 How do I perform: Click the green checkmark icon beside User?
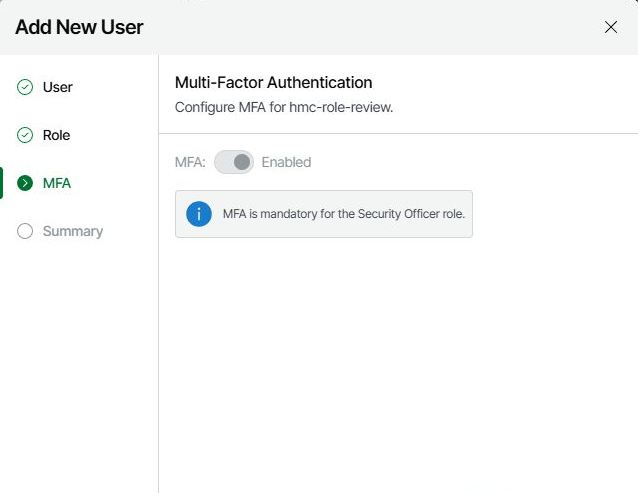(x=25, y=87)
